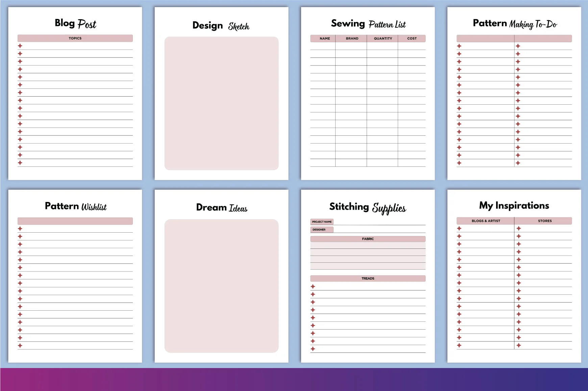
Task: Click the Sewing Pattern List title
Action: [368, 24]
